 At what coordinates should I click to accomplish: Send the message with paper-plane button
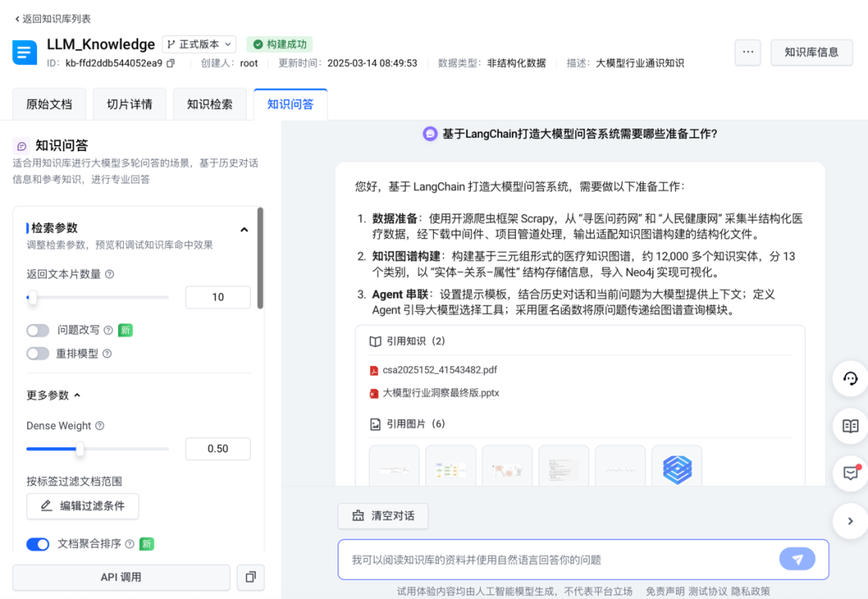[x=797, y=559]
